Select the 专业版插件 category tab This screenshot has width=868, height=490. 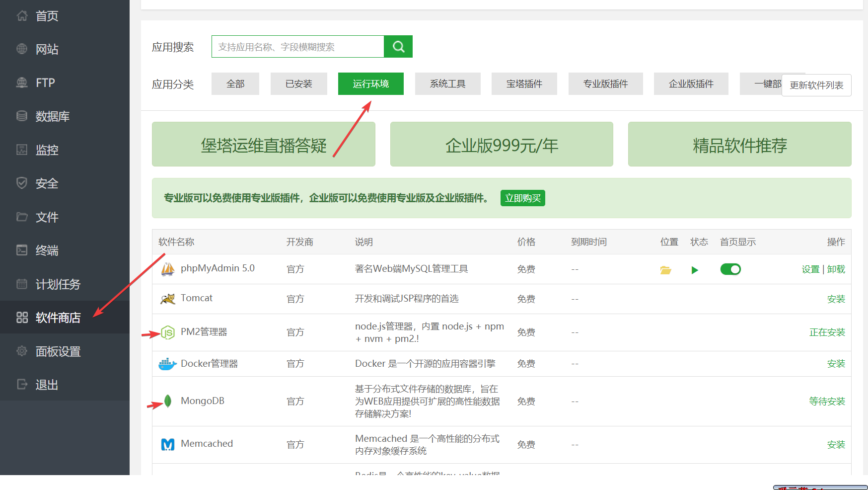click(x=606, y=83)
